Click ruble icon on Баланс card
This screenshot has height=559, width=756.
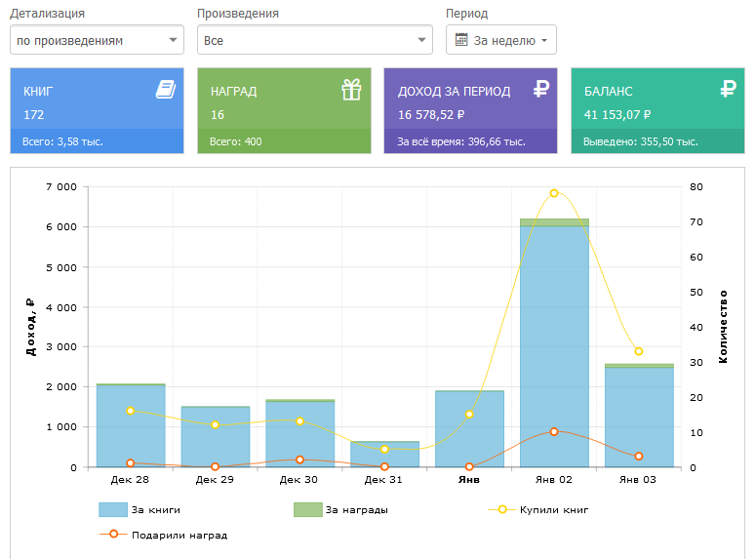[x=728, y=90]
